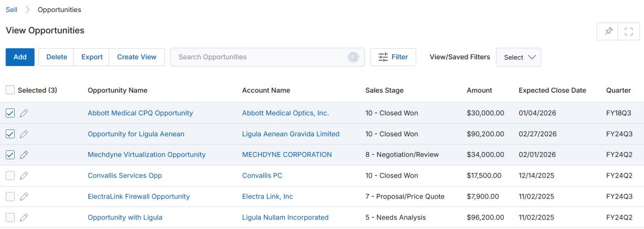Click the Quarter column header
The width and height of the screenshot is (644, 229).
[x=618, y=90]
